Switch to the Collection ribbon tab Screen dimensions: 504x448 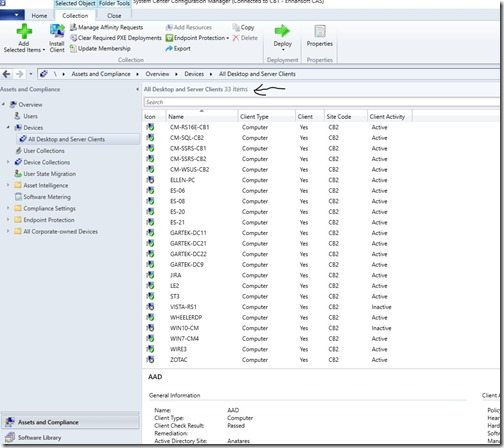coord(75,16)
